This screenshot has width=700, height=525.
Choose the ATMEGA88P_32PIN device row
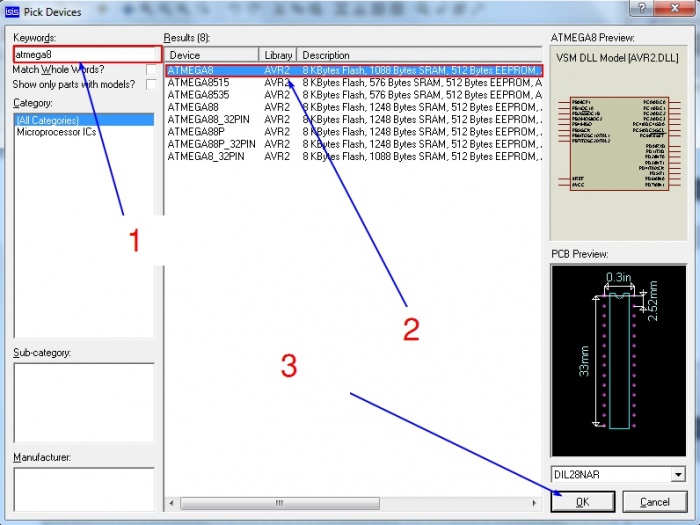click(354, 144)
